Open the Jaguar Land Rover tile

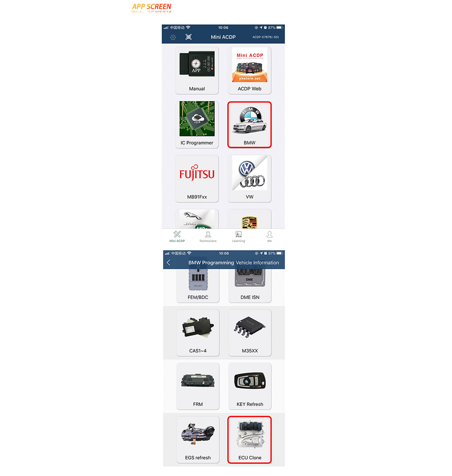tap(197, 219)
